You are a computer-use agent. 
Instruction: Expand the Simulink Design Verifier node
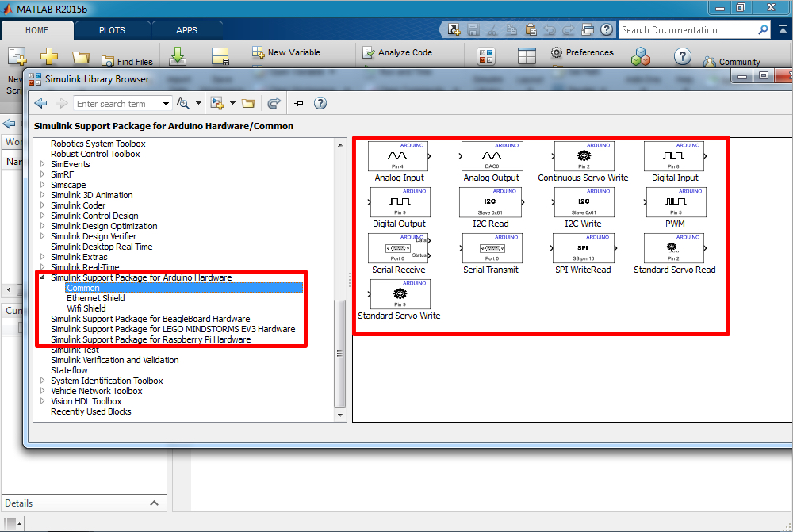(43, 236)
